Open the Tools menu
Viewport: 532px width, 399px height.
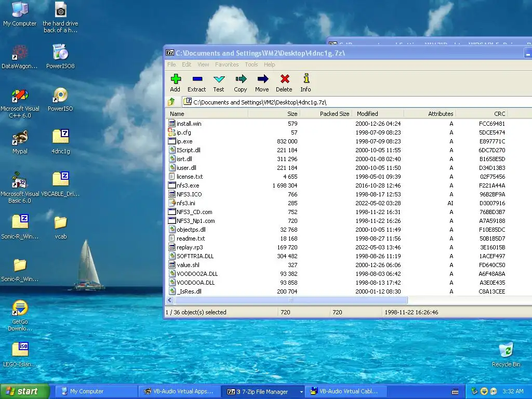tap(251, 64)
